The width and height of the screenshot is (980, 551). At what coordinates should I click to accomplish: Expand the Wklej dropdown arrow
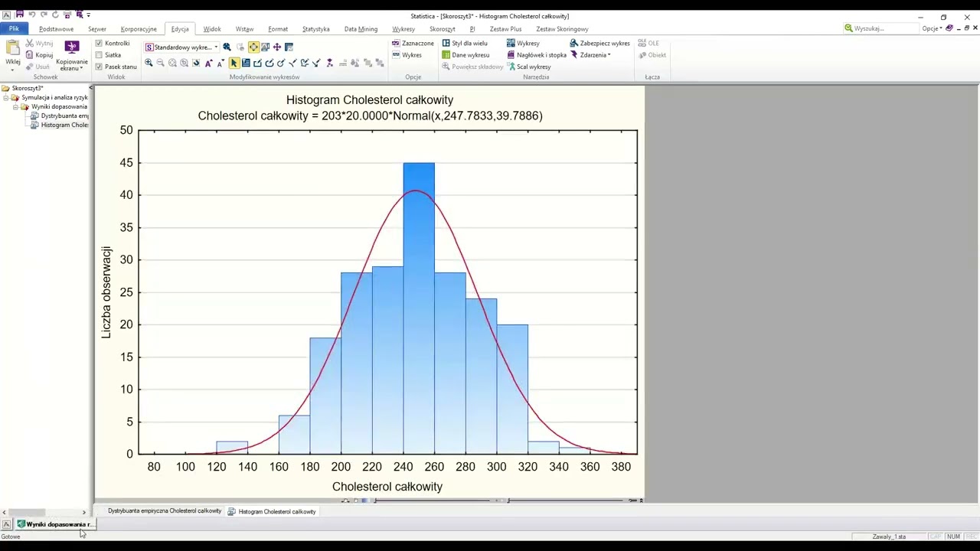12,70
